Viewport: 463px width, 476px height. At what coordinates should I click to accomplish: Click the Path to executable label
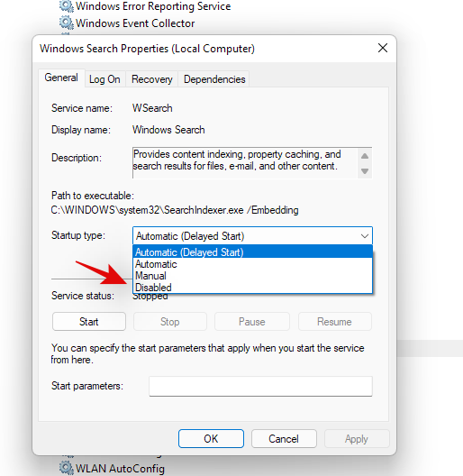(x=93, y=196)
